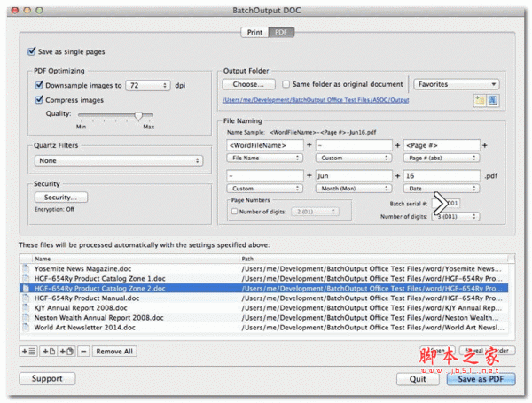Click file icon of Yosemite News Magazine.doc
Viewport: 532px width, 403px height.
point(26,268)
